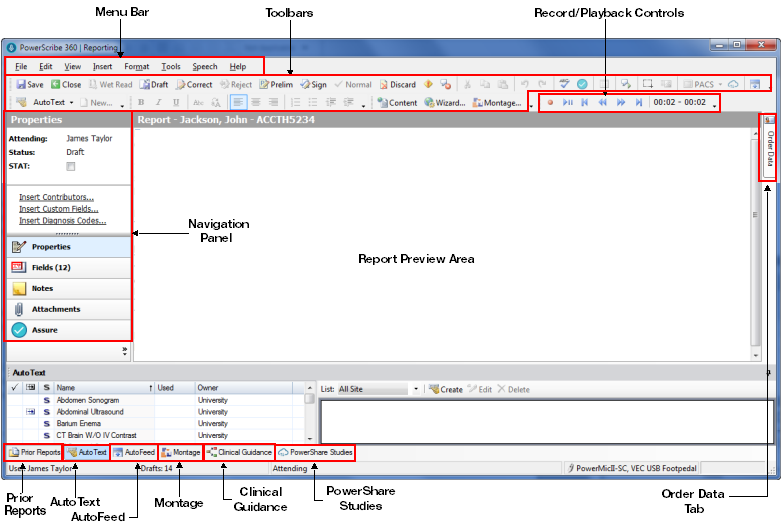Discard the report via Discard button
This screenshot has width=783, height=526.
point(397,84)
